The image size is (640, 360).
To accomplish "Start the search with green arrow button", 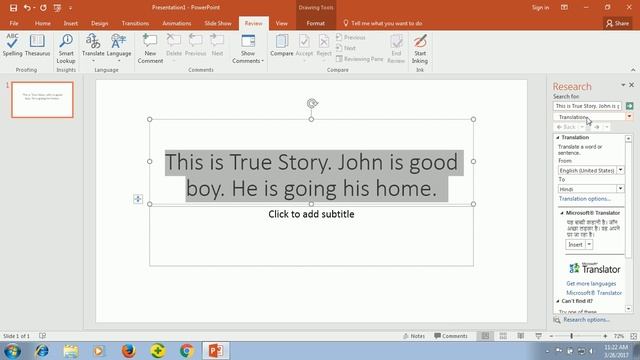I will (629, 106).
